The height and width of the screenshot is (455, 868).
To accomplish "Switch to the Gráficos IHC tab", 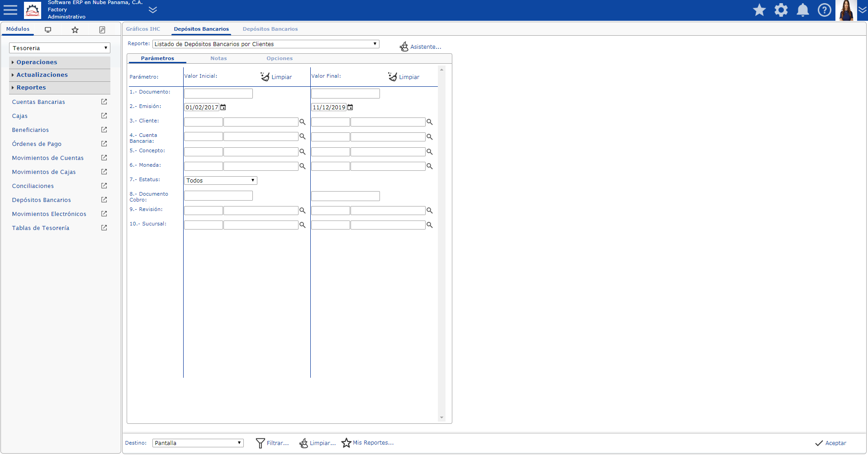I will click(x=143, y=29).
